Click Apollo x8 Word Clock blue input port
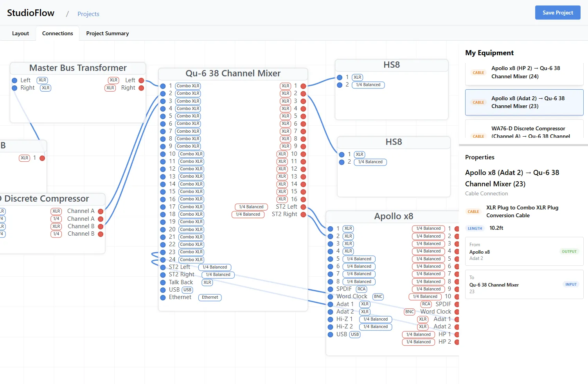The height and width of the screenshot is (384, 588). pos(331,297)
